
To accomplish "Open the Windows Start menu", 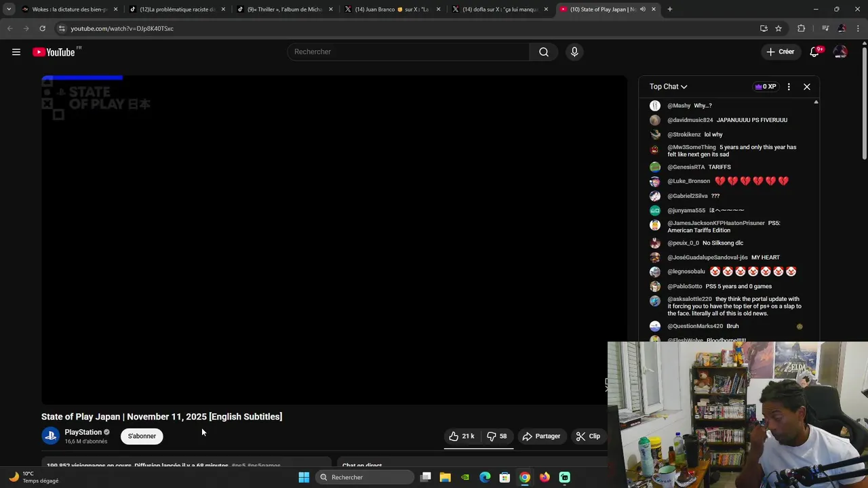I will pos(304,477).
